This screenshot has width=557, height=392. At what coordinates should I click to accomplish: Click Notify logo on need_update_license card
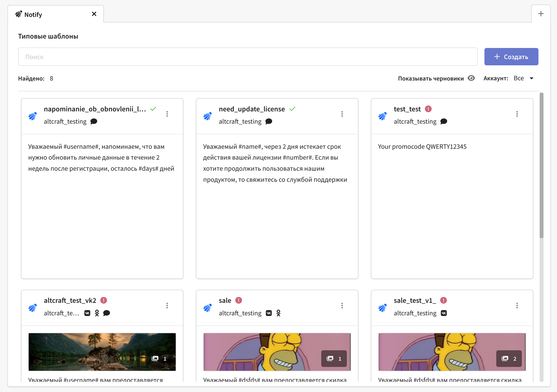pos(208,116)
